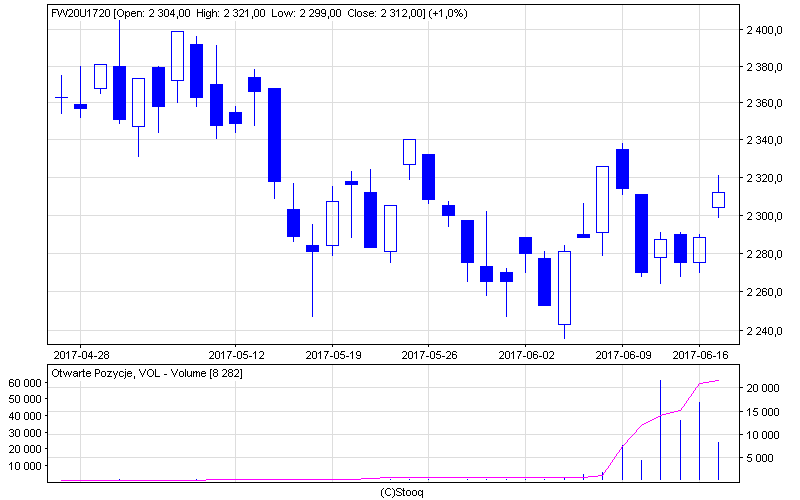800x500 pixels.
Task: Click the 'Open: 2 304,00' header value
Action: 154,13
